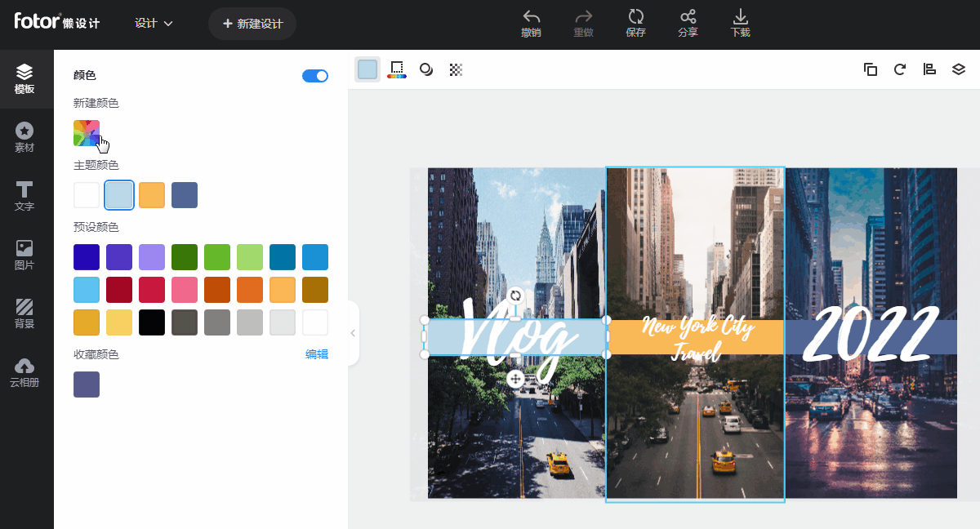The image size is (980, 529).
Task: Open the transparency checkerboard icon
Action: click(x=456, y=69)
